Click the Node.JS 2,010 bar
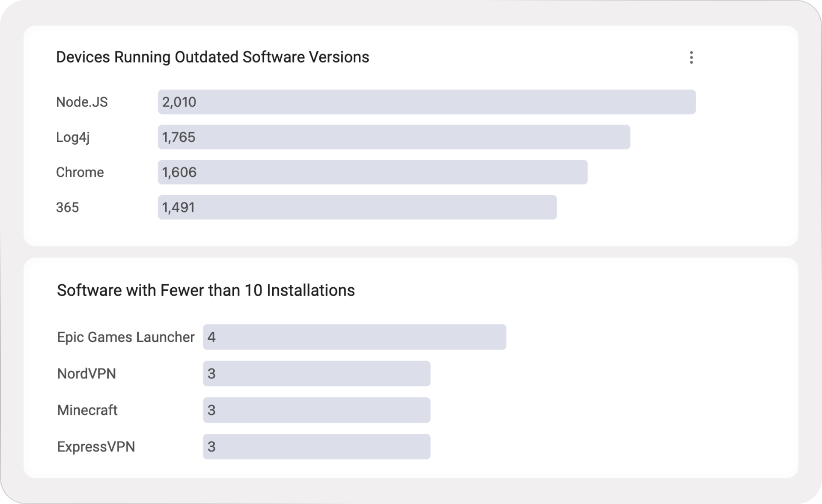822x504 pixels. 426,102
